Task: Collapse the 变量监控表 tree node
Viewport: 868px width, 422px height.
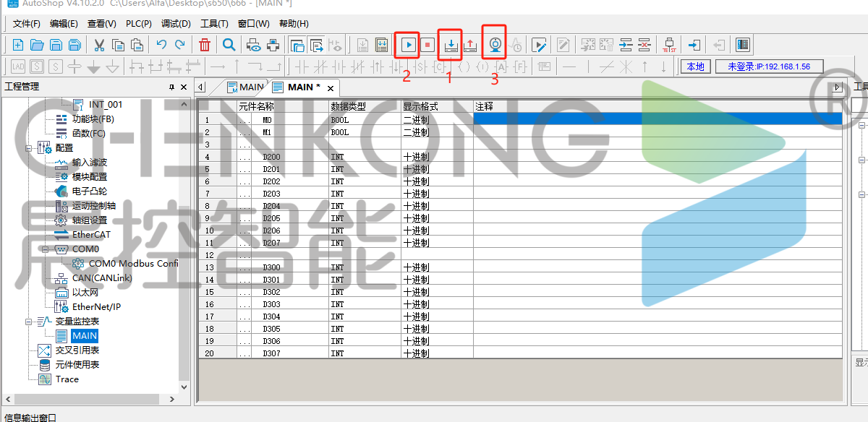Action: click(30, 321)
